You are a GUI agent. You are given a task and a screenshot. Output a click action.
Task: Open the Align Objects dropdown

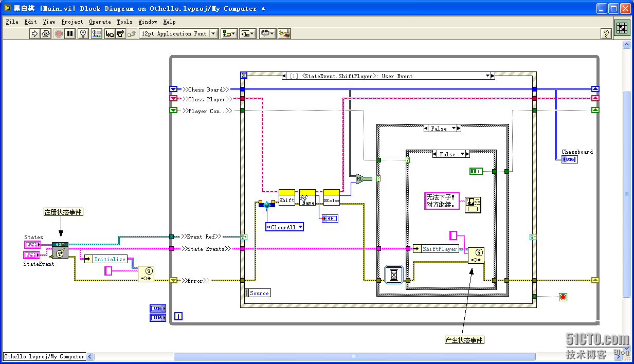coord(229,33)
